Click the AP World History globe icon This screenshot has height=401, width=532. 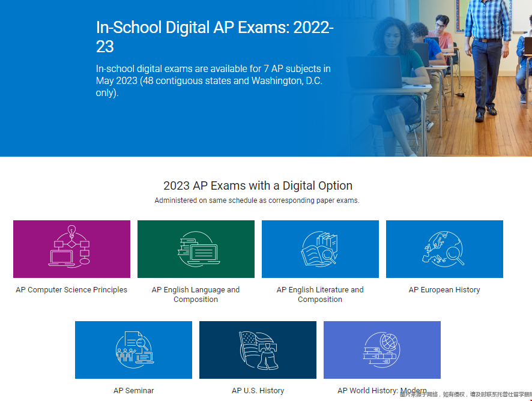coord(382,349)
